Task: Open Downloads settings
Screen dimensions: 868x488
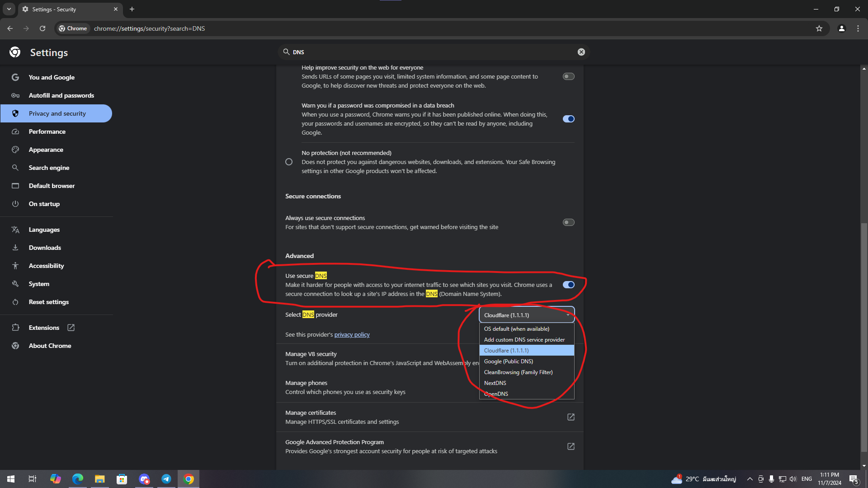Action: click(57, 248)
